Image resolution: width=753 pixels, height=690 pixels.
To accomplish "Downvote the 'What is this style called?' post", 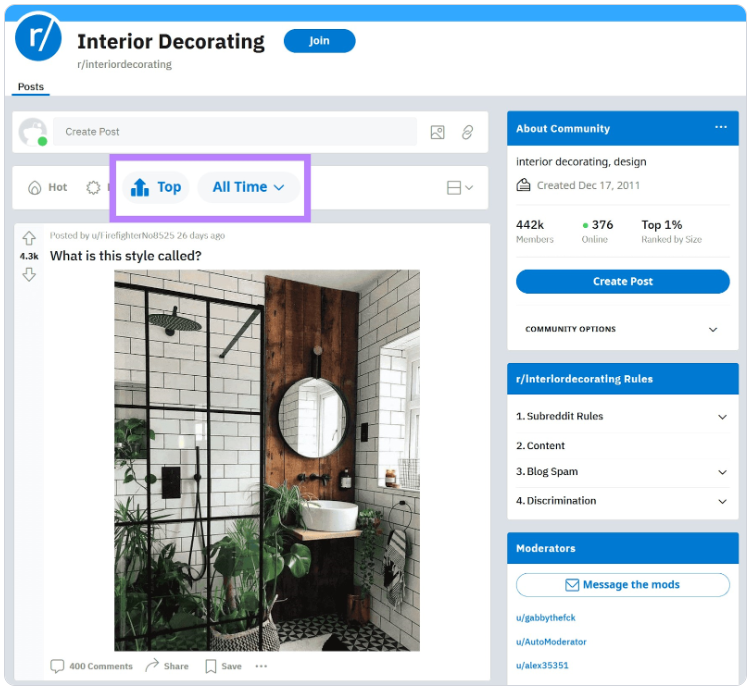I will [x=29, y=275].
